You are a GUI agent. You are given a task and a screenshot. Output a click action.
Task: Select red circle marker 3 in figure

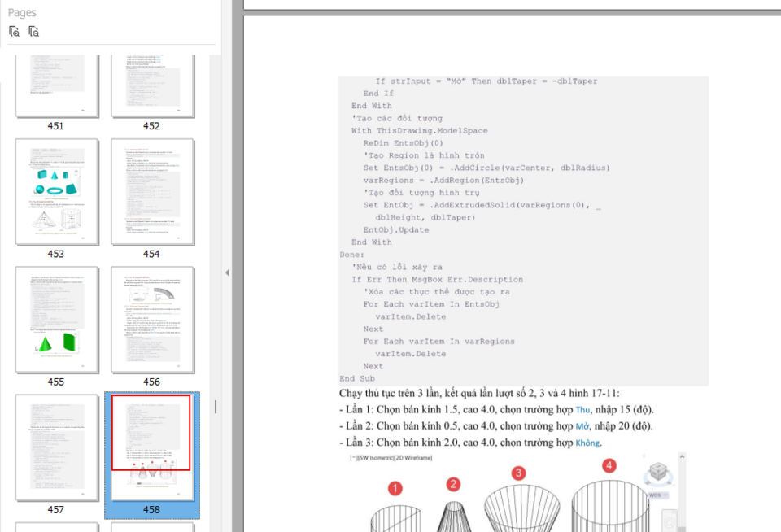tap(518, 473)
